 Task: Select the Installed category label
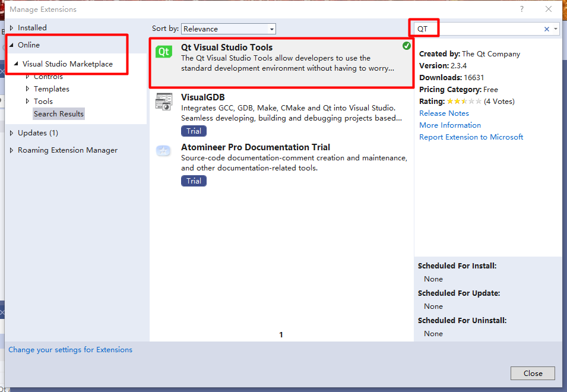click(32, 28)
